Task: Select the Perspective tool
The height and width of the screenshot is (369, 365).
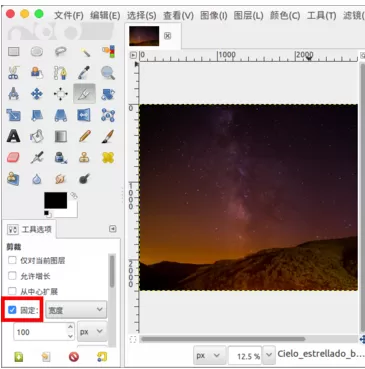Action: point(61,115)
